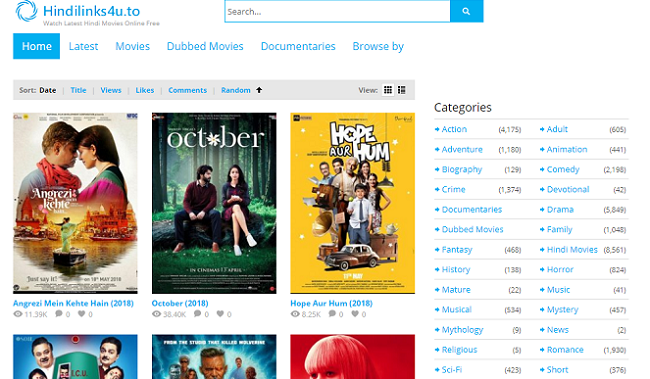Image resolution: width=650 pixels, height=379 pixels.
Task: Sort movies by Likes
Action: coord(145,90)
